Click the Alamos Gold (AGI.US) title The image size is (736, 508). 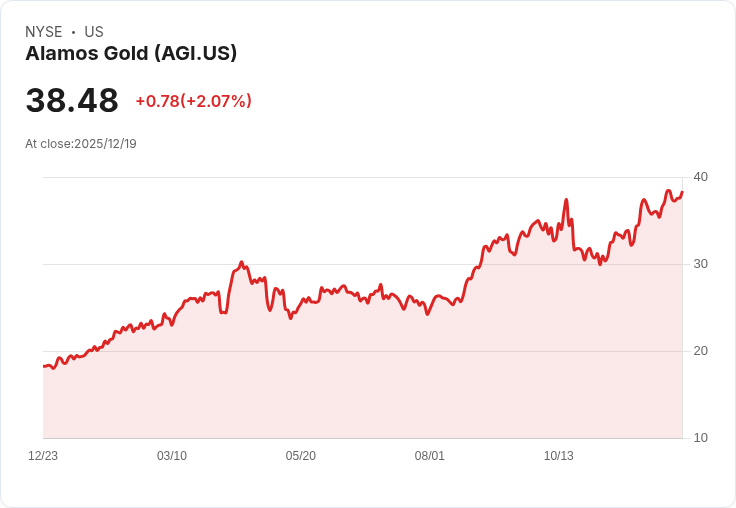pos(131,53)
